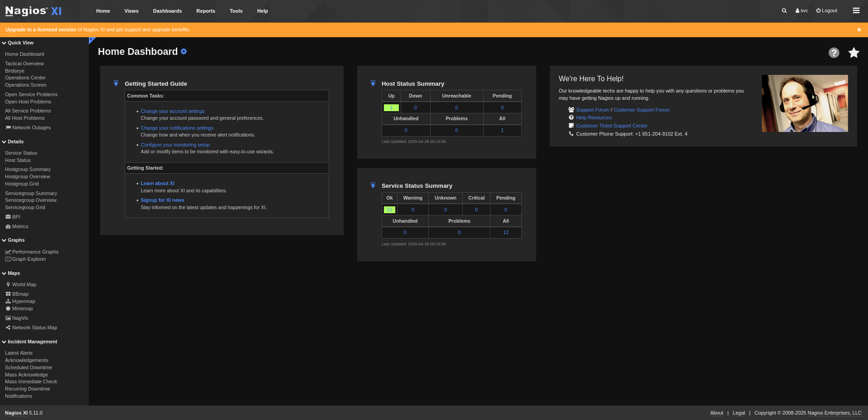This screenshot has height=420, width=868.
Task: Click the Network Status Map share icon
Action: pyautogui.click(x=8, y=327)
